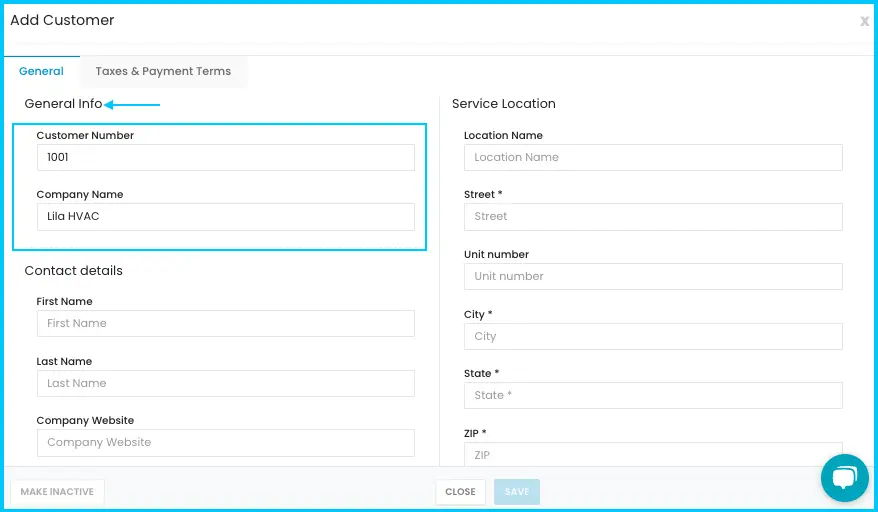Select the Street input field

click(653, 217)
